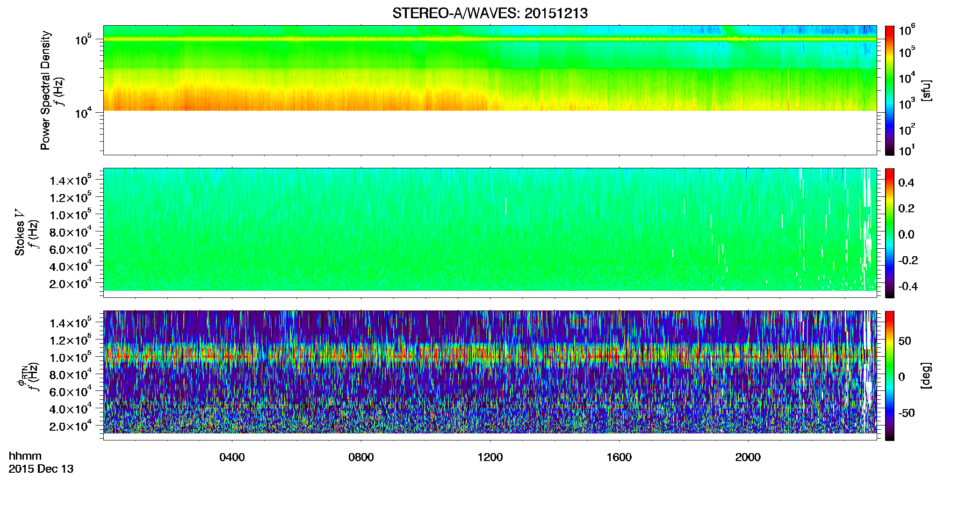Click the 10^6 sfu color bar label

[907, 30]
